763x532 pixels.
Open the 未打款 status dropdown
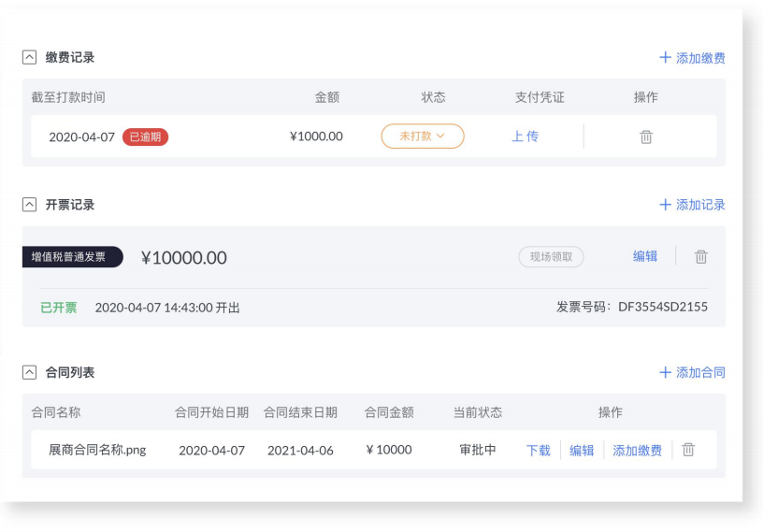423,137
